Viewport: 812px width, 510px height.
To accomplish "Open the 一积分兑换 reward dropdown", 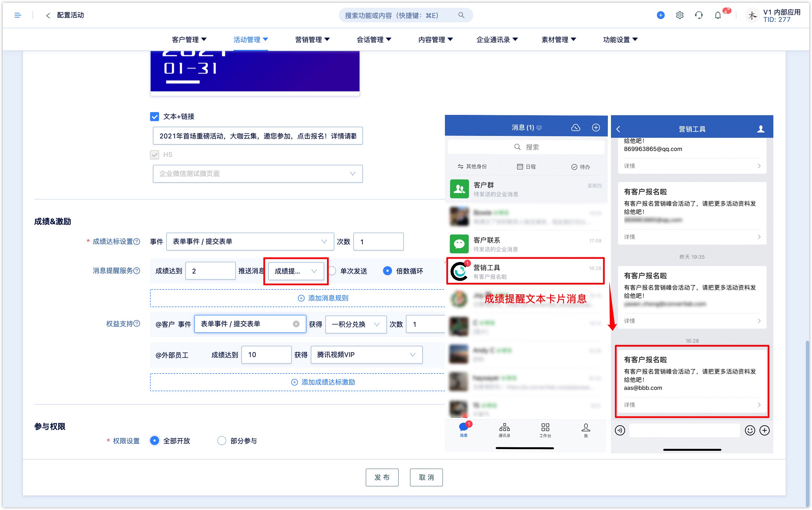I will (356, 324).
